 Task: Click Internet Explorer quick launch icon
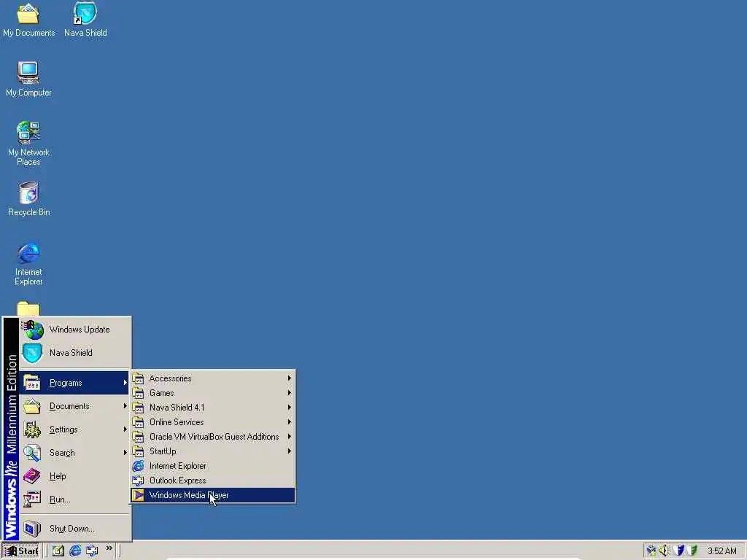point(75,551)
